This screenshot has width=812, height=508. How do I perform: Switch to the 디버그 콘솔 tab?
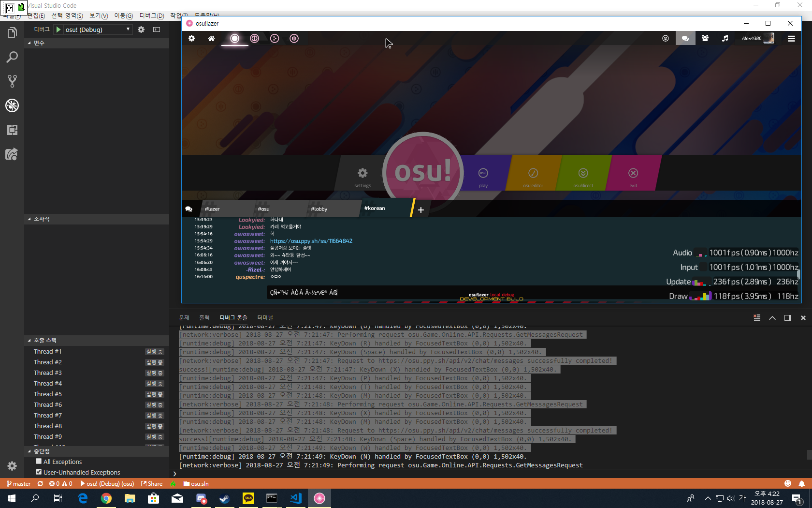[x=233, y=318]
